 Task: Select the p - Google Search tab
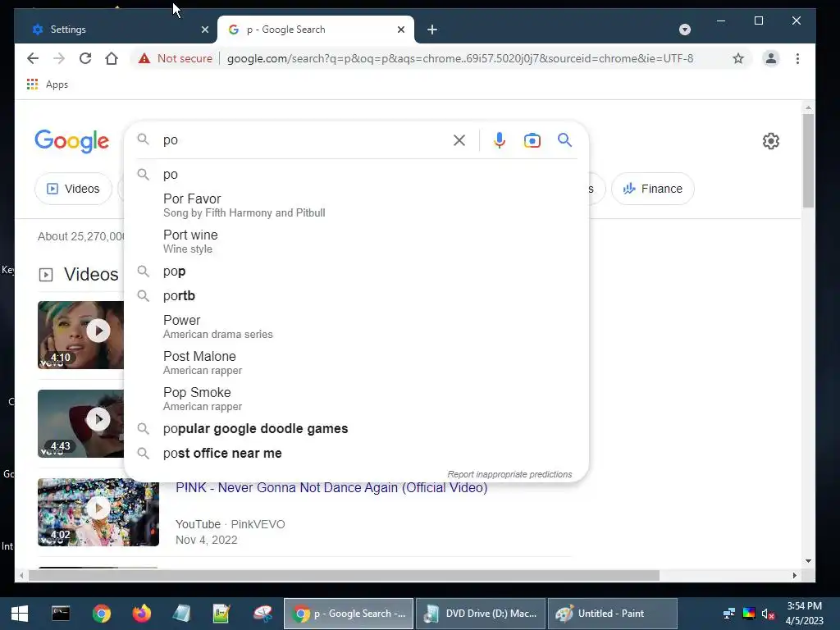click(x=316, y=30)
